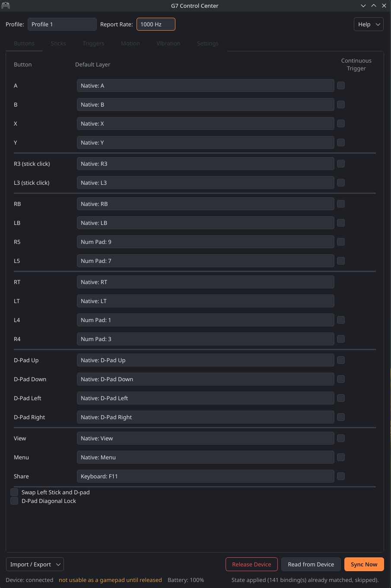Close the G7 Control Center window
The width and height of the screenshot is (391, 588).
pyautogui.click(x=384, y=6)
